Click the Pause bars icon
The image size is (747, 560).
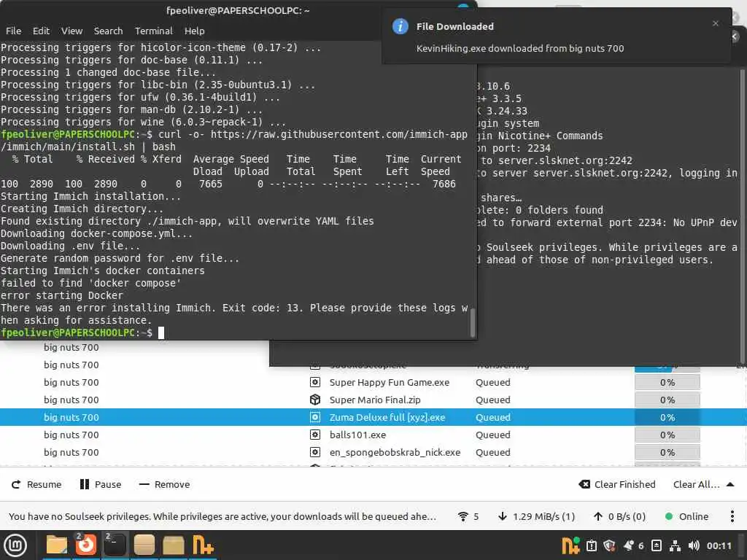tap(85, 484)
